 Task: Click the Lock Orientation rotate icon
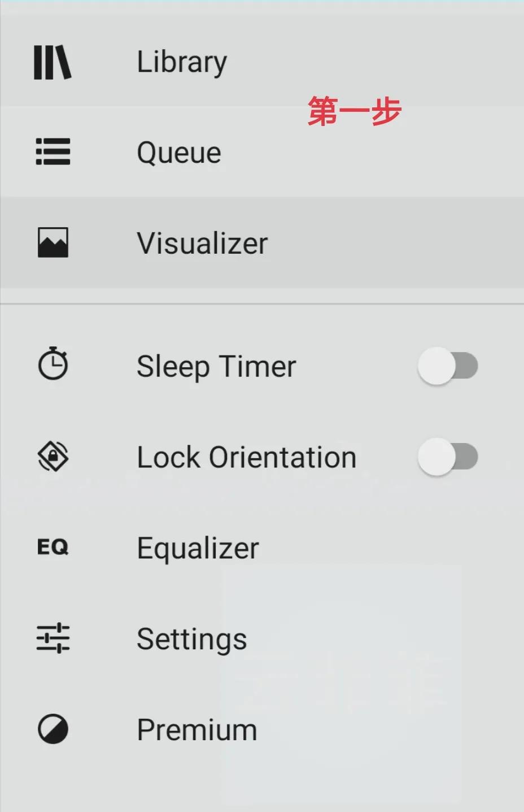[x=53, y=457]
